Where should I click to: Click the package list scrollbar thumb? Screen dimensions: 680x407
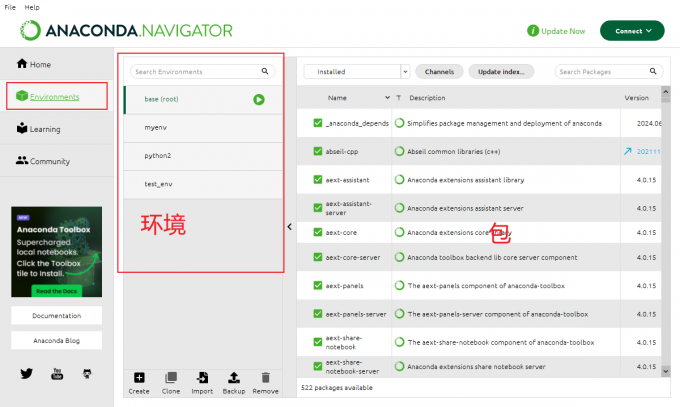click(x=666, y=100)
